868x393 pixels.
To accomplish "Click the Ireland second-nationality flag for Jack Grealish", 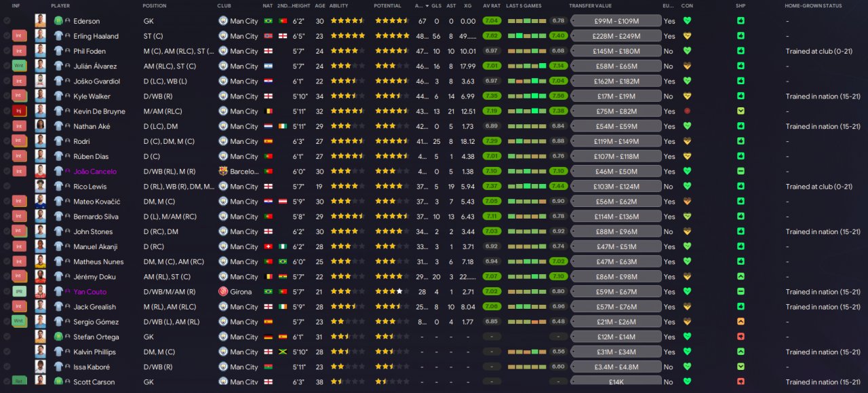I will tap(283, 307).
